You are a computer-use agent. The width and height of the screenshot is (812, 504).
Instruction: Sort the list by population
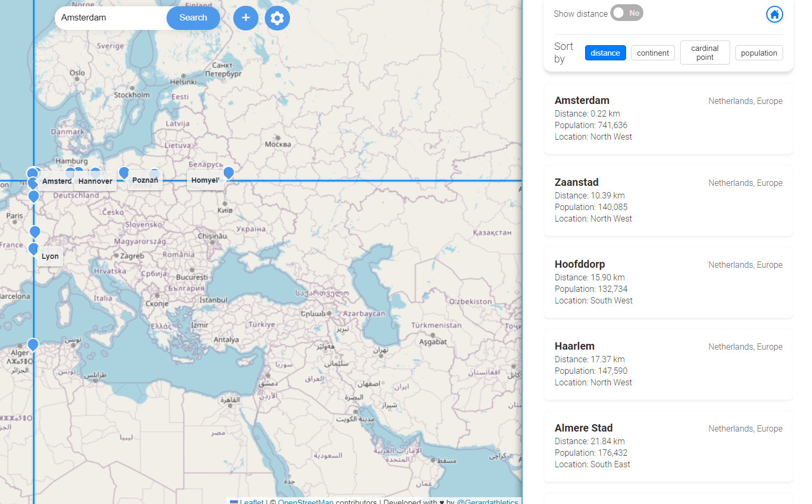(x=758, y=53)
